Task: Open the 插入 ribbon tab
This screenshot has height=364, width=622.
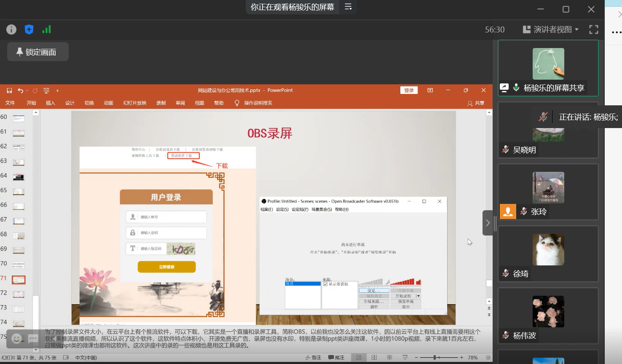Action: [51, 103]
